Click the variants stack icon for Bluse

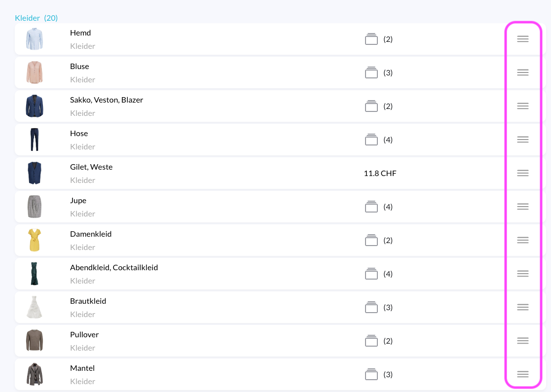(371, 72)
